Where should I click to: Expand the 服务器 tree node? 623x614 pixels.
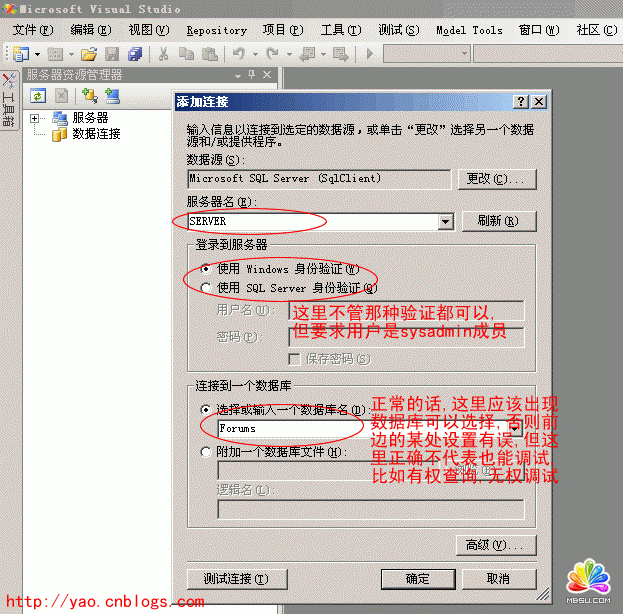coord(35,119)
